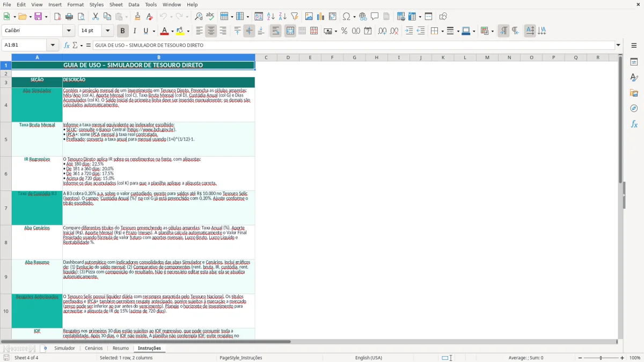Screen dimensions: 644x362
Task: Open the Sheet menu
Action: 116,4
